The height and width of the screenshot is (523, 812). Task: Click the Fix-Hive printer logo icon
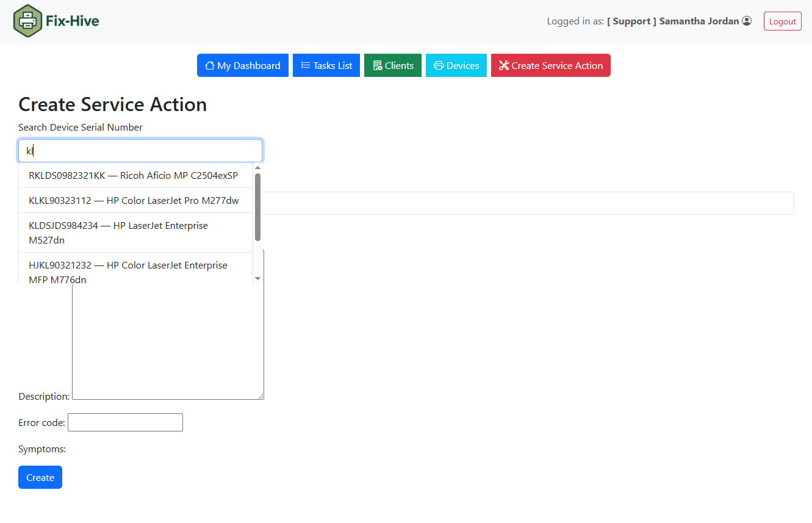27,21
